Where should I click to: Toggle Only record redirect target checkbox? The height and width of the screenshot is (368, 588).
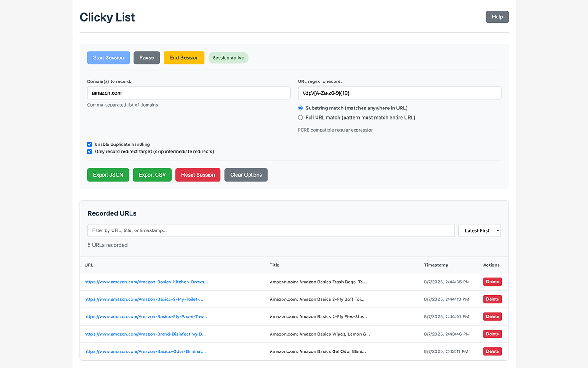coord(90,151)
